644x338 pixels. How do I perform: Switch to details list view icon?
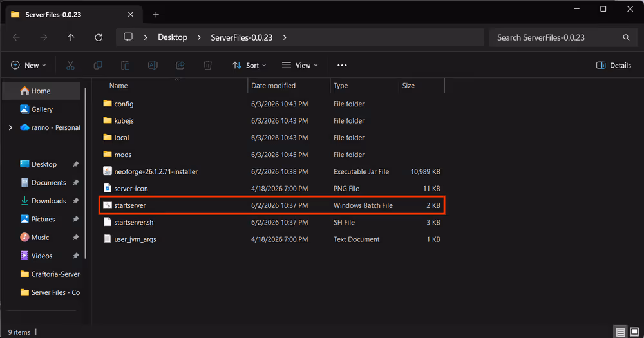click(621, 332)
